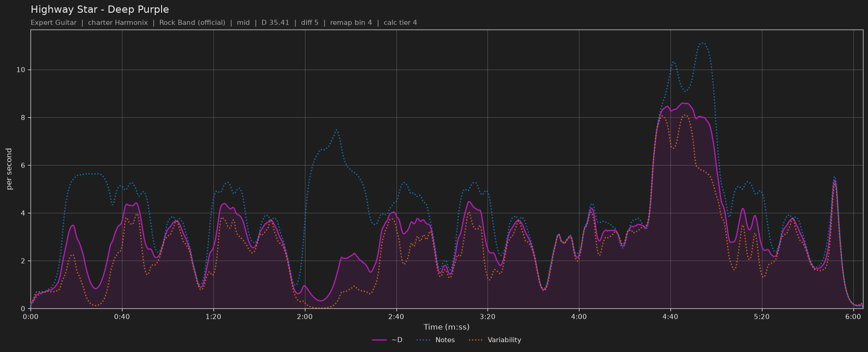
Task: Click the '2:00' x-axis tick label
Action: point(305,317)
